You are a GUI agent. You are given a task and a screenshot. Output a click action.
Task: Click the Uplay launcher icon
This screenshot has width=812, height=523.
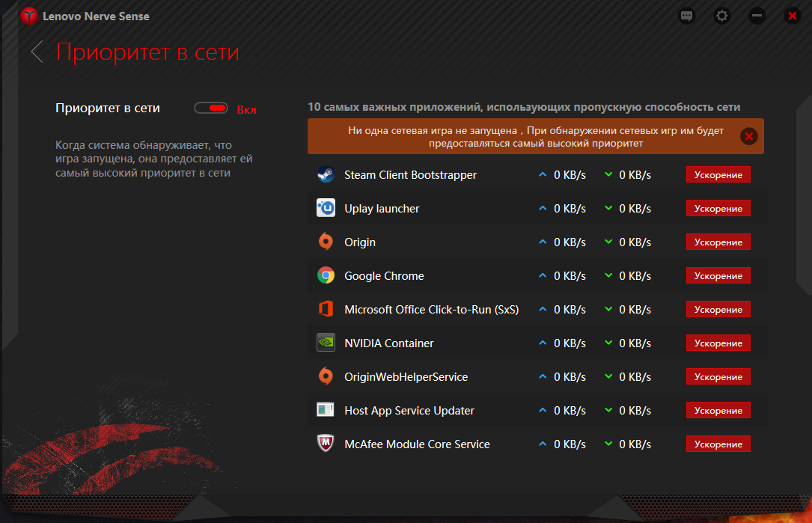(x=326, y=208)
